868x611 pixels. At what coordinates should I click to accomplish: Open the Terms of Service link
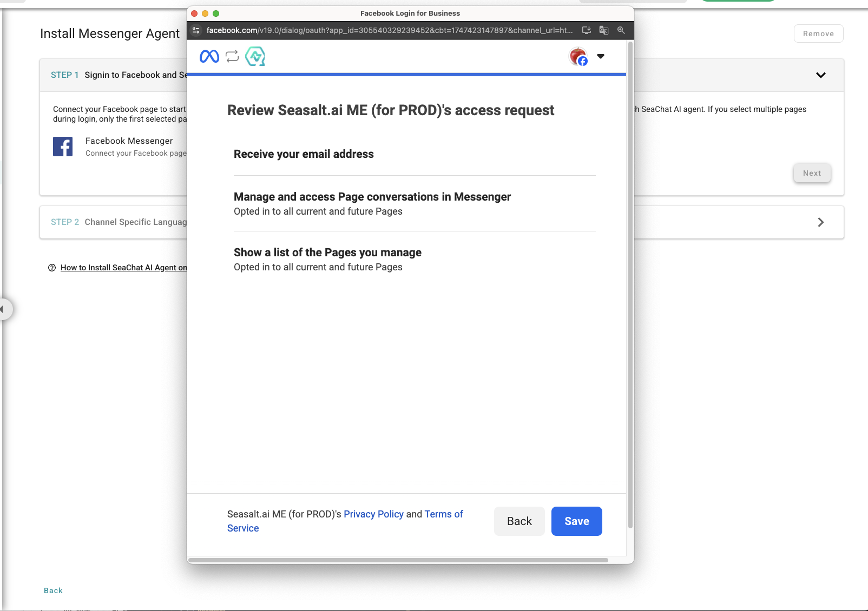tap(444, 514)
